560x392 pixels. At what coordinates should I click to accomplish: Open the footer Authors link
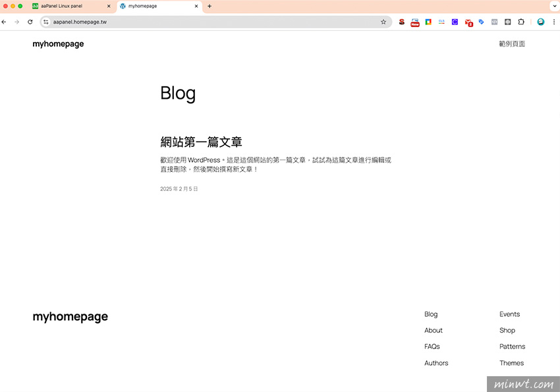click(436, 363)
